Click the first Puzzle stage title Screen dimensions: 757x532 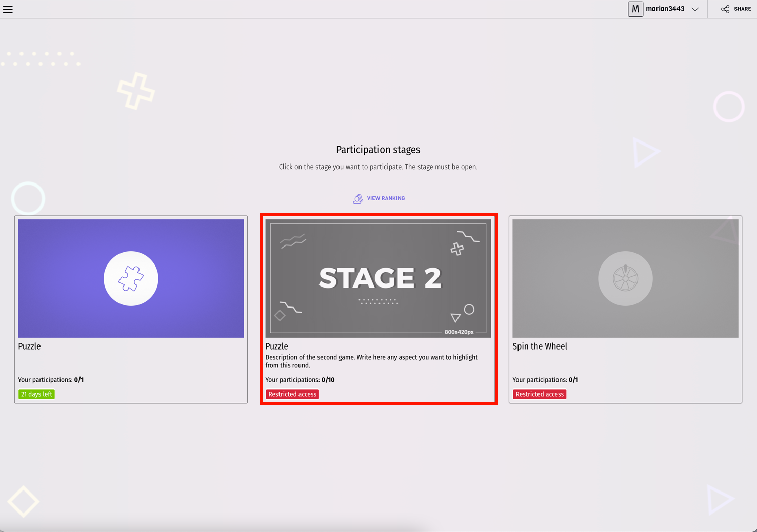point(29,346)
